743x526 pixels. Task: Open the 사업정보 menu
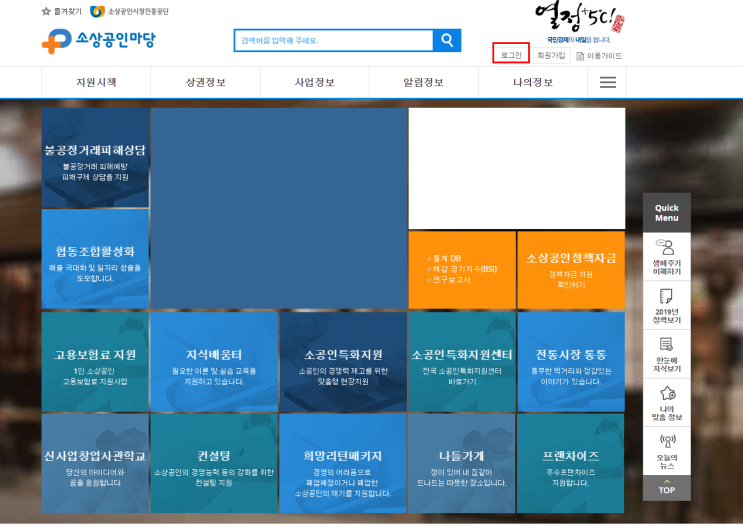pyautogui.click(x=315, y=82)
